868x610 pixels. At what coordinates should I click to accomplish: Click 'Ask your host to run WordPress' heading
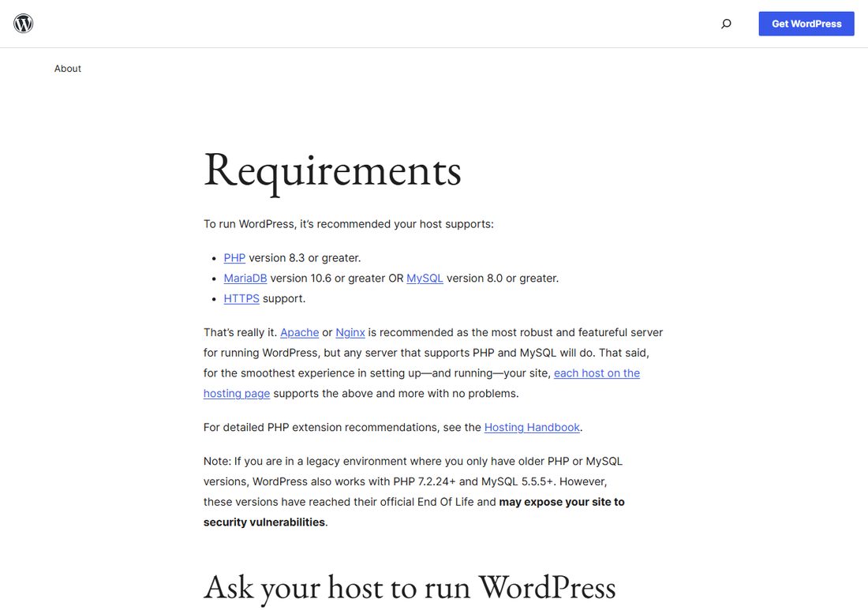click(410, 588)
